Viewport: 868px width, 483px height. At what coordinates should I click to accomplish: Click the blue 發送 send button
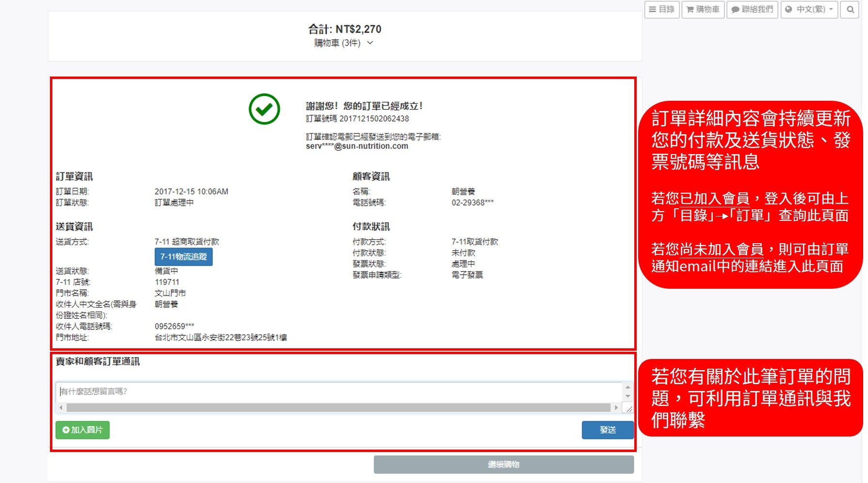click(608, 430)
